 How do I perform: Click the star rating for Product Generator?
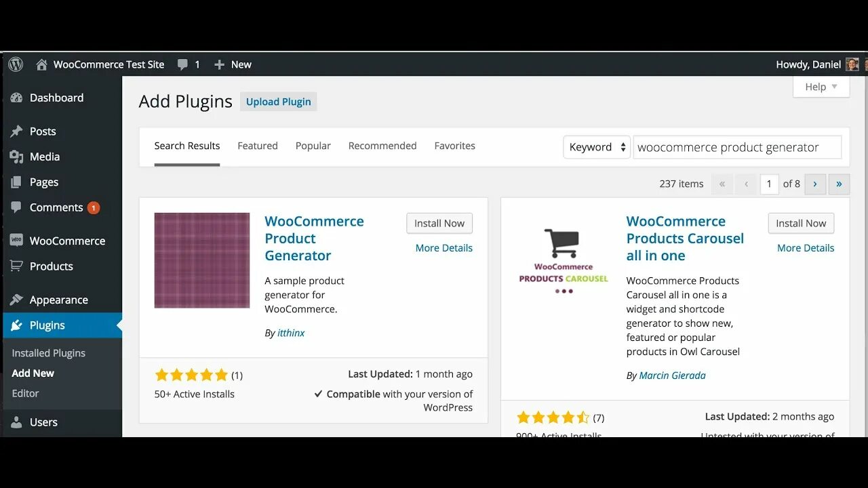click(x=192, y=375)
